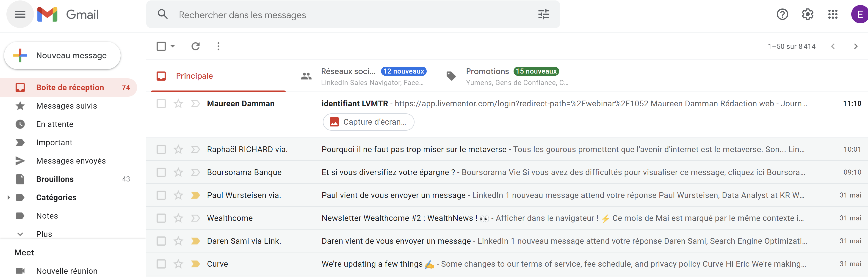
Task: Open the Settings gear icon
Action: tap(807, 14)
